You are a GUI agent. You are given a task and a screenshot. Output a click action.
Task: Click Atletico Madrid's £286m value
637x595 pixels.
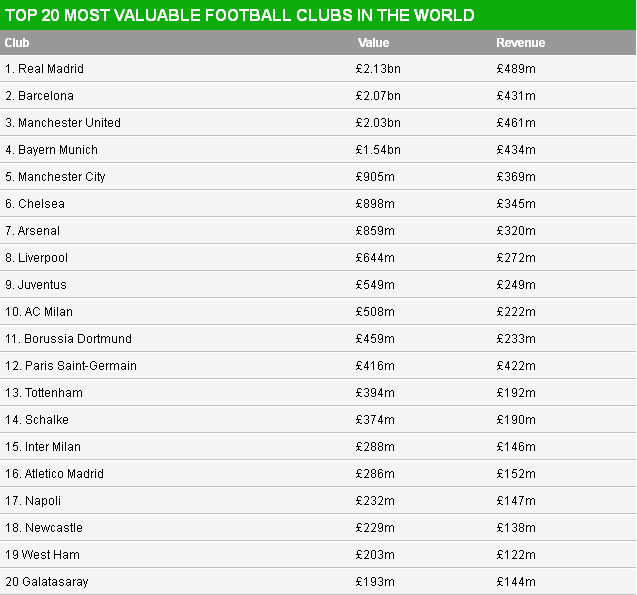point(375,474)
